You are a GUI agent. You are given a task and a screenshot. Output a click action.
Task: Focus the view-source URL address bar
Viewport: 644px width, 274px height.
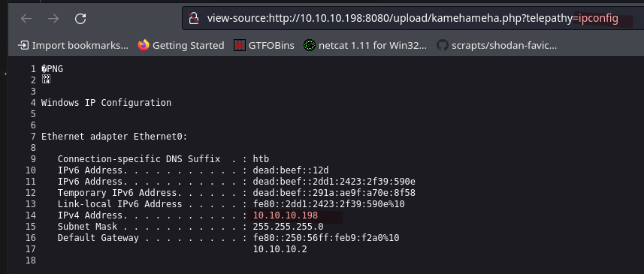point(413,19)
